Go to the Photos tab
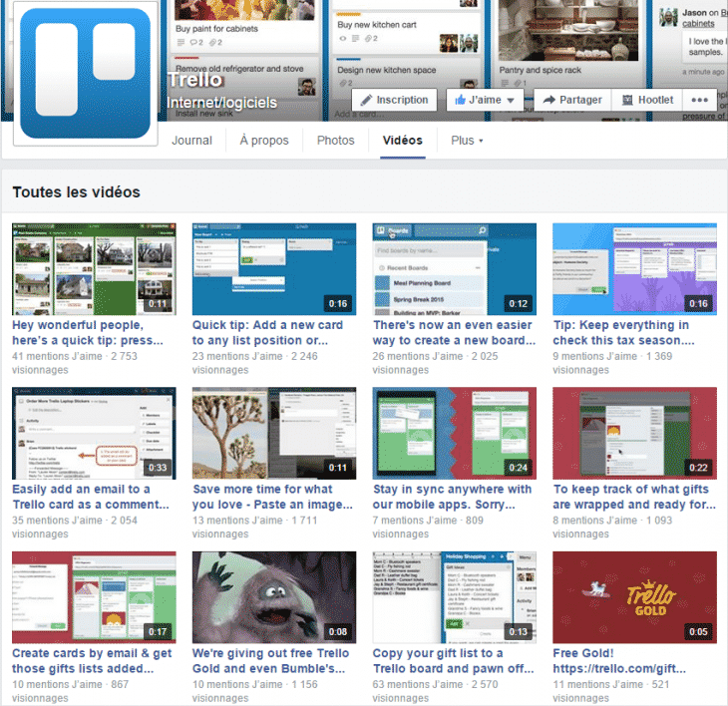The image size is (728, 706). pyautogui.click(x=336, y=141)
